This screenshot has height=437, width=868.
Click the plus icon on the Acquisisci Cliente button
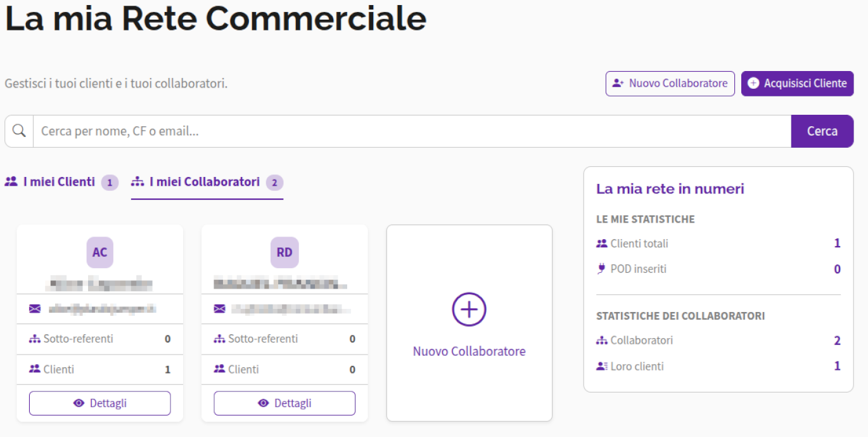click(753, 83)
